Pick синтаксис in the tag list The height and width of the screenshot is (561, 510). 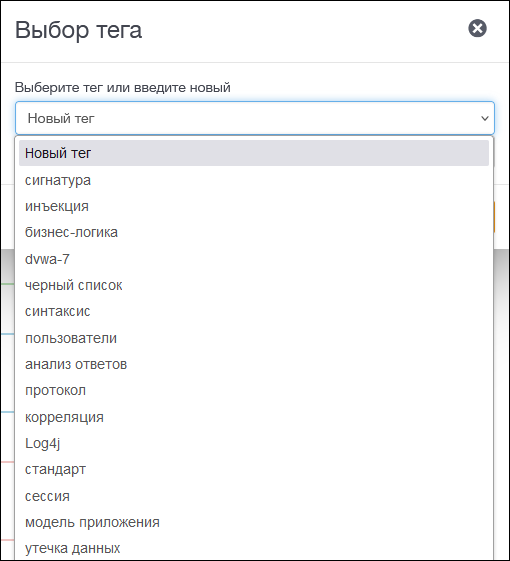(x=254, y=311)
